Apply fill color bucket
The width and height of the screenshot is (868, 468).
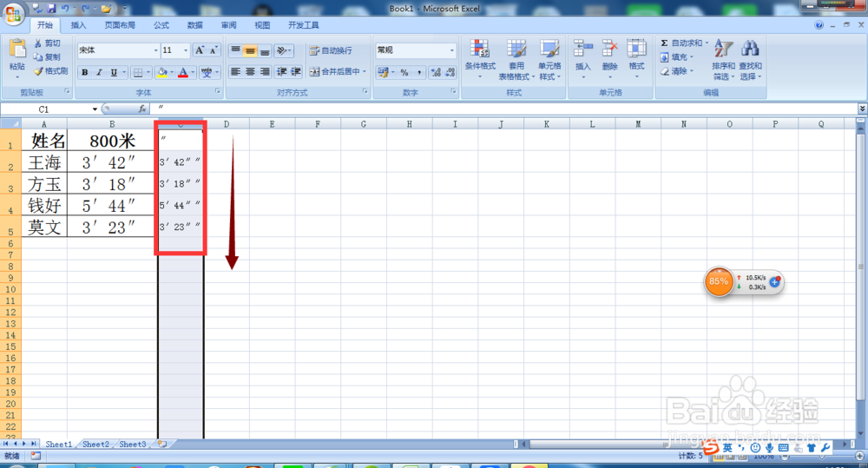click(x=162, y=72)
